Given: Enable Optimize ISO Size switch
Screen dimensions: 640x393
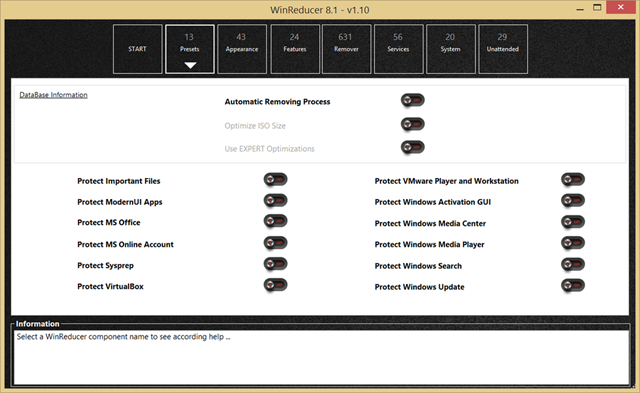Looking at the screenshot, I should coord(413,124).
